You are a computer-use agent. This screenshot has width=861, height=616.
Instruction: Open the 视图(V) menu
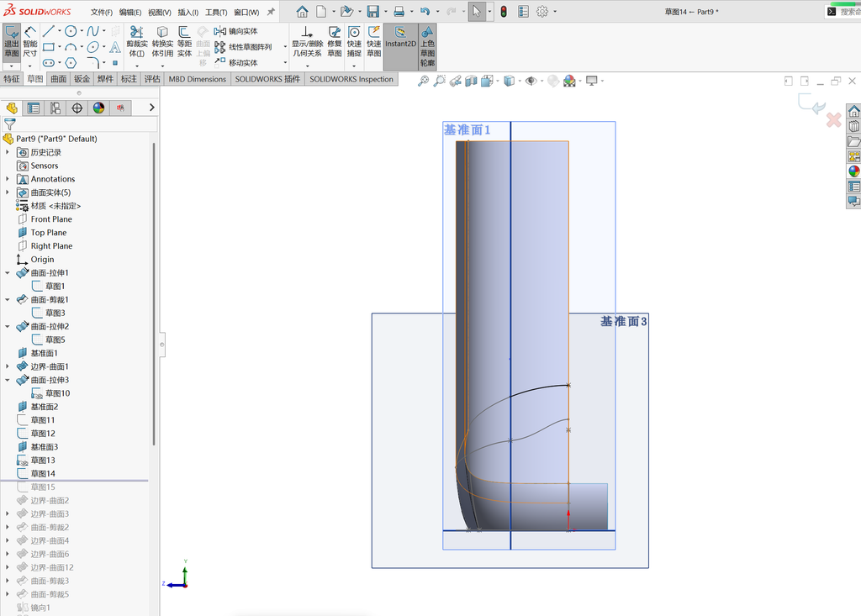(159, 12)
